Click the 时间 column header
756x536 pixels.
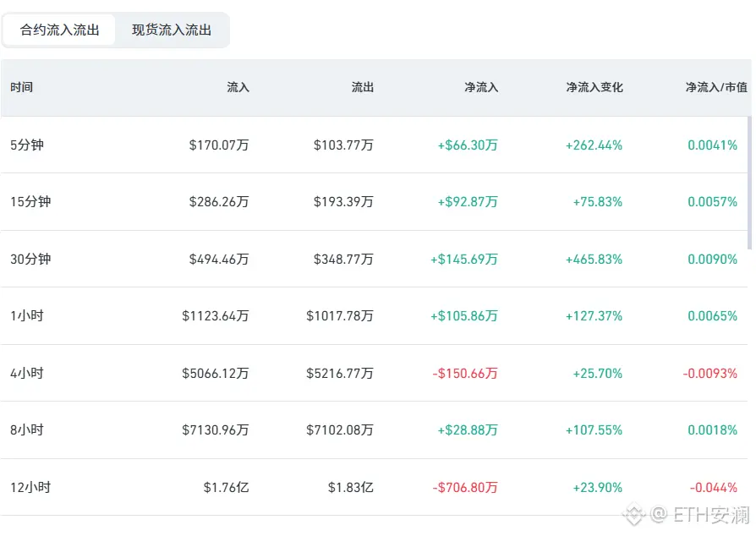click(x=22, y=87)
